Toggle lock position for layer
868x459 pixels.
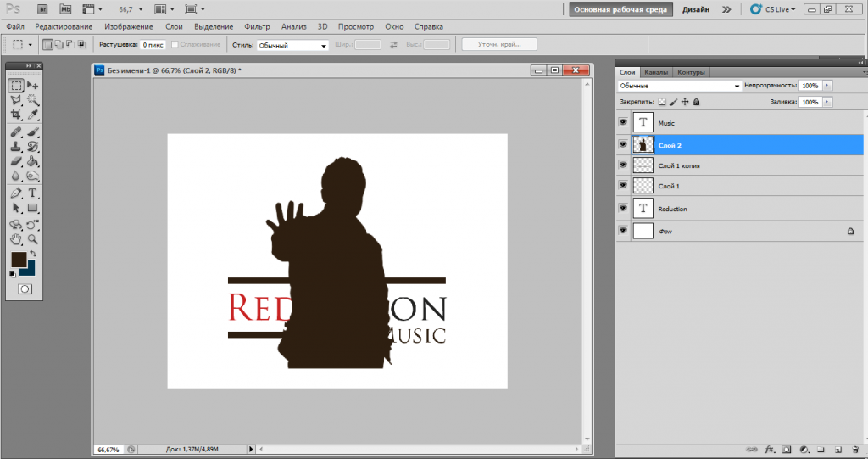click(x=685, y=102)
